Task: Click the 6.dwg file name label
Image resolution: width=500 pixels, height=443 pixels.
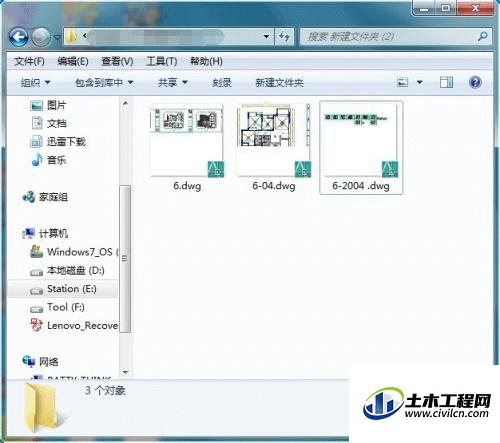Action: (187, 186)
